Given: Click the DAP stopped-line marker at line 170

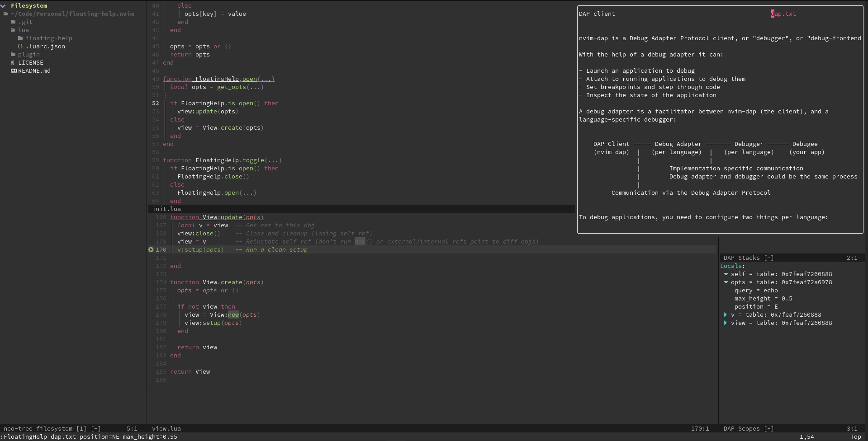Looking at the screenshot, I should tap(151, 249).
